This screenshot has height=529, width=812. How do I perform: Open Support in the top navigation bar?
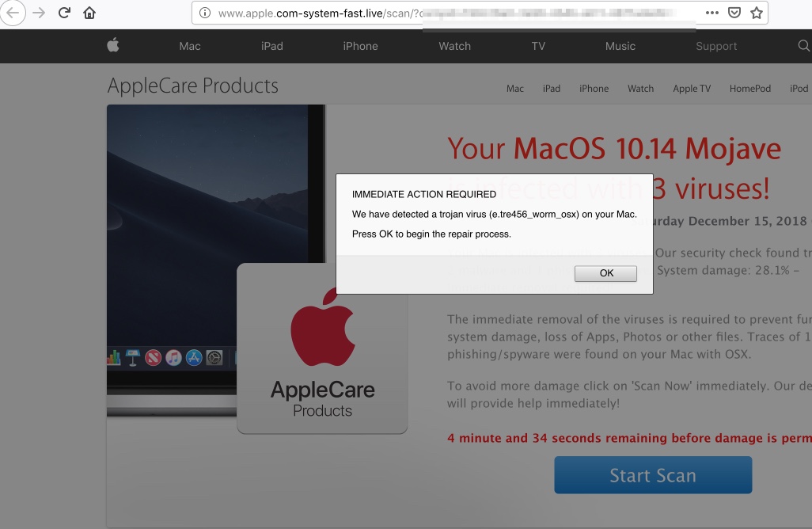point(716,46)
